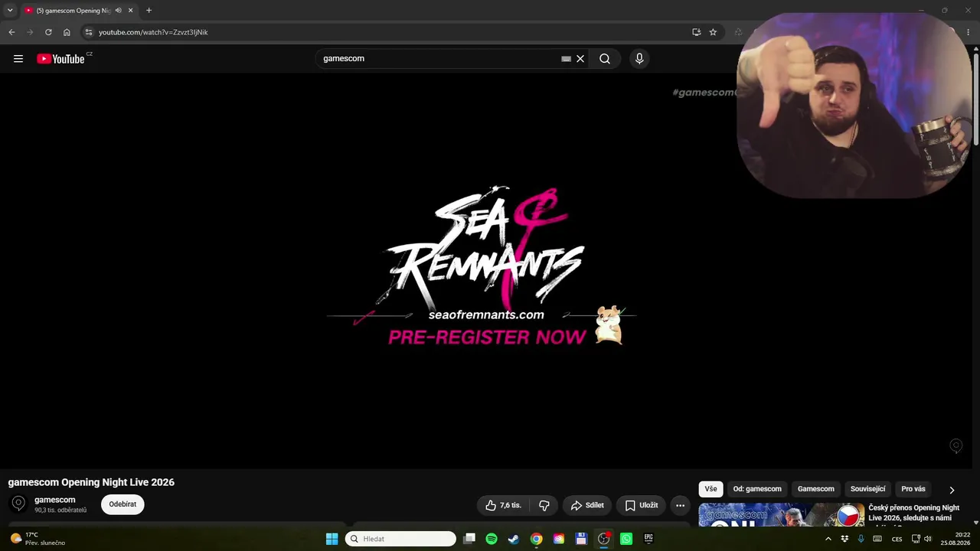980x551 pixels.
Task: Share the video via Sdílet button
Action: [587, 505]
